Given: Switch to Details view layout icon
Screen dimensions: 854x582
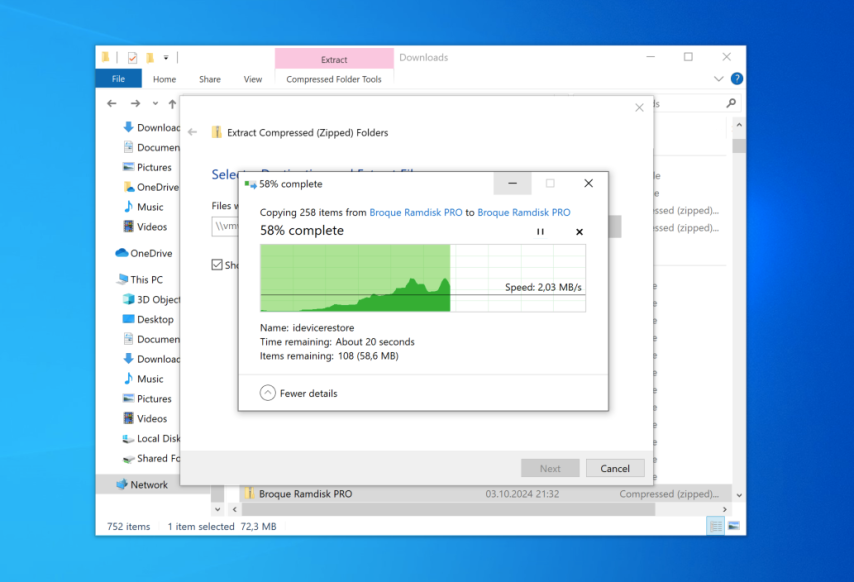Looking at the screenshot, I should tap(715, 526).
